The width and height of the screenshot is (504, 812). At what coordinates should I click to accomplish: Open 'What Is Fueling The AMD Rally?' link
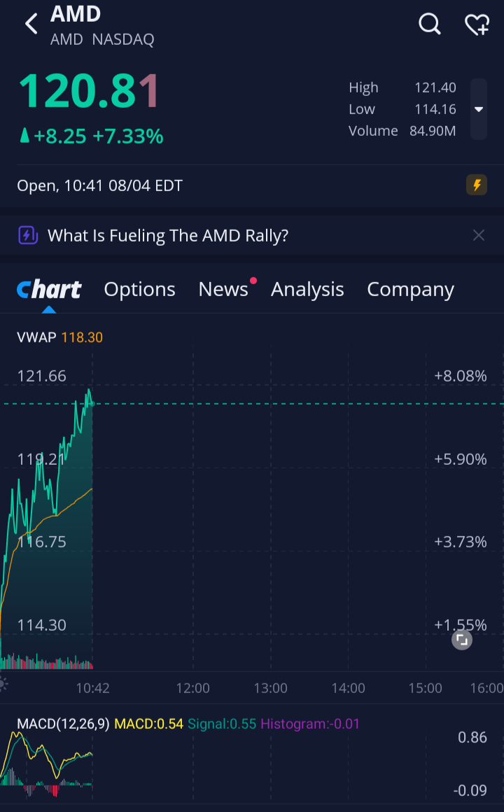[x=168, y=236]
